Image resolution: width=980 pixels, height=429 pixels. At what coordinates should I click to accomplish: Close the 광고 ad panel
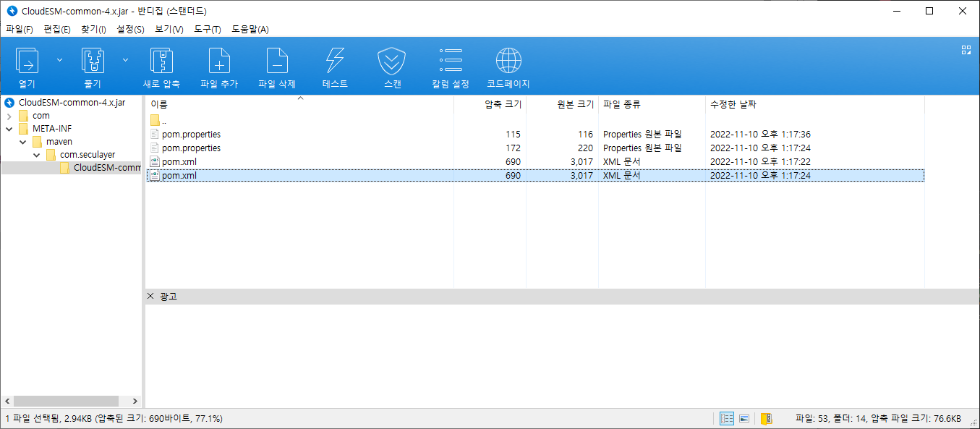click(x=150, y=296)
